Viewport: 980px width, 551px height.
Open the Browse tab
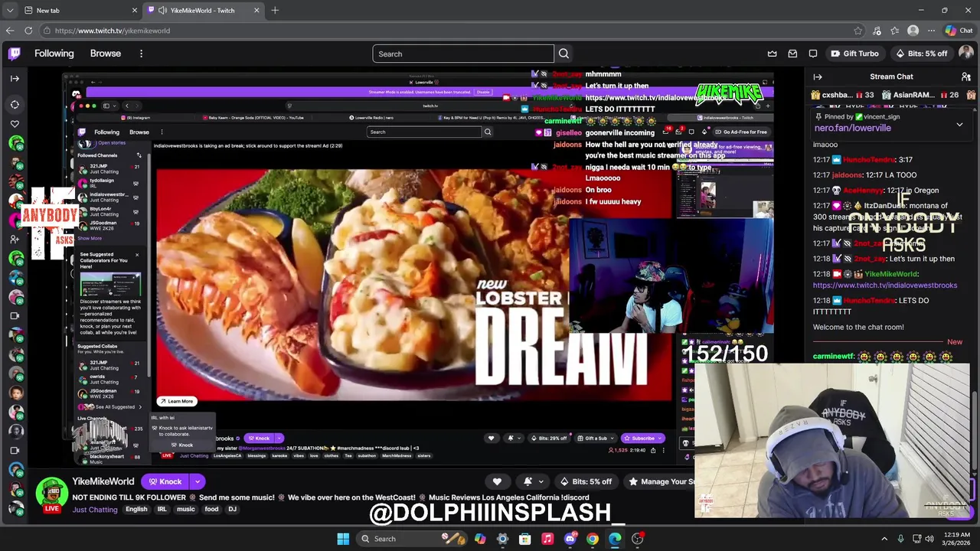point(106,54)
